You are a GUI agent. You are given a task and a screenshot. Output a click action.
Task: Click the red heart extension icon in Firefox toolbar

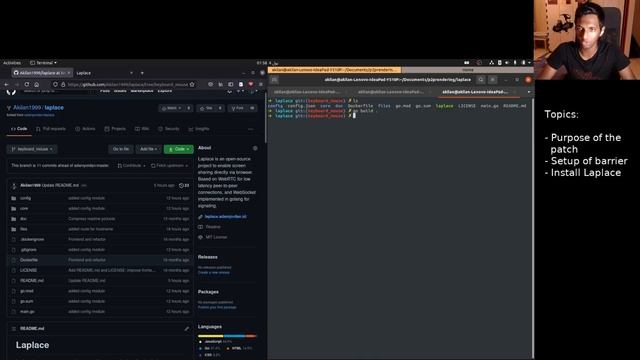(251, 84)
